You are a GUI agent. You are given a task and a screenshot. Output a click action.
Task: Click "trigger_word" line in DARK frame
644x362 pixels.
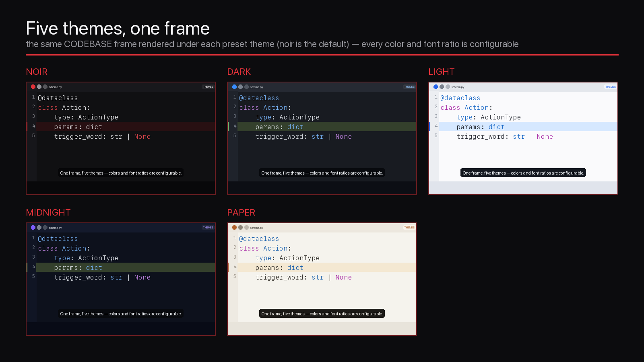(x=303, y=136)
